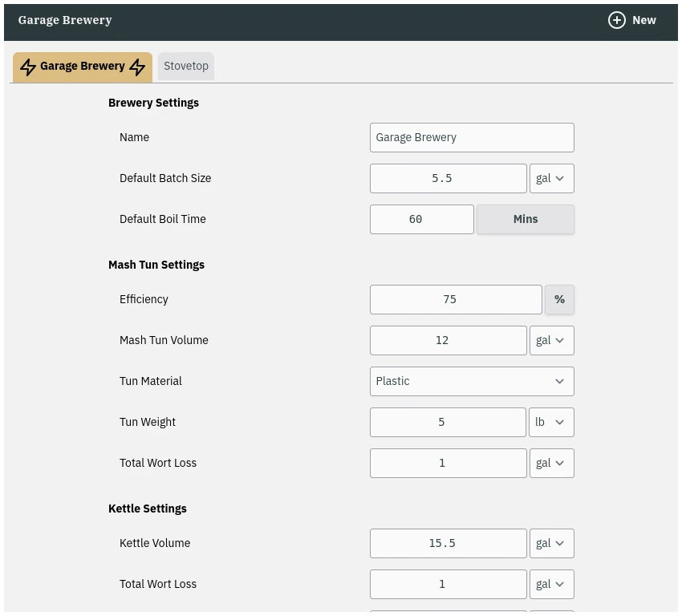The width and height of the screenshot is (682, 616).
Task: Open the gal dropdown for Mash Tun Volume
Action: coord(551,340)
